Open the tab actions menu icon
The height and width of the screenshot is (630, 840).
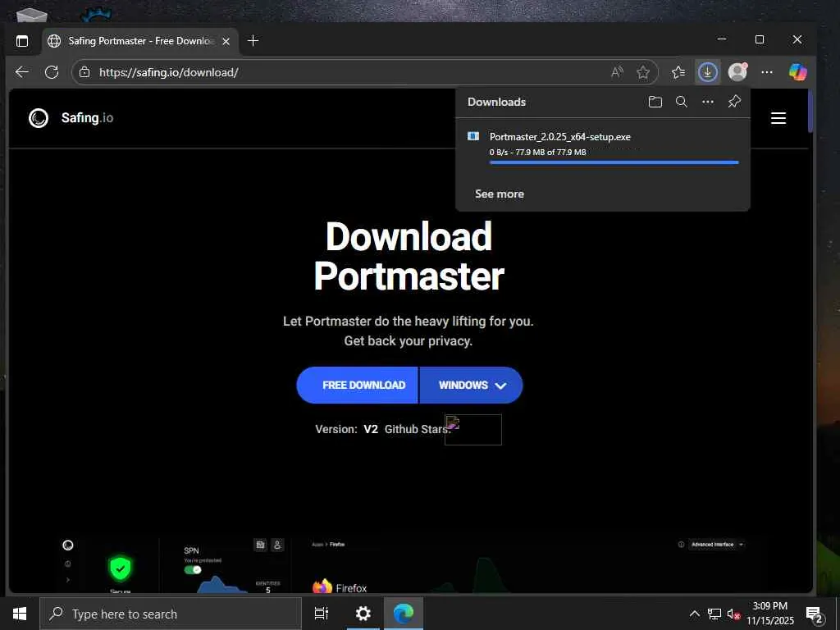click(x=22, y=41)
